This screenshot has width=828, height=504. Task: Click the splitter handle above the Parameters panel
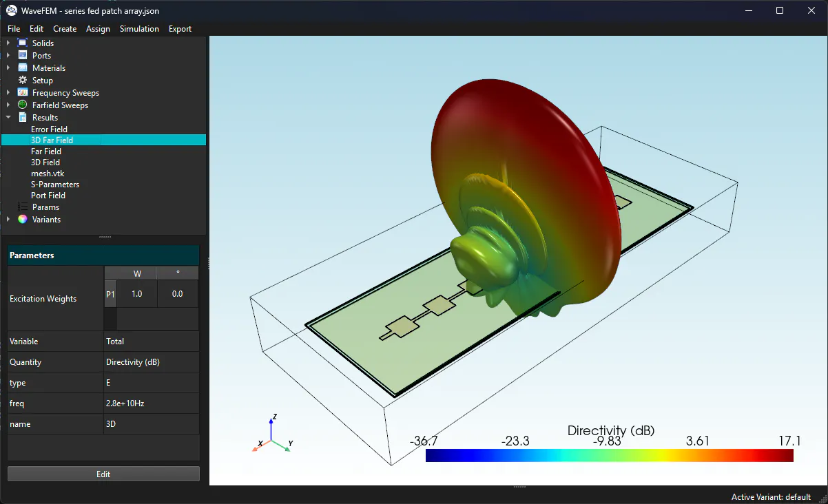coord(105,237)
